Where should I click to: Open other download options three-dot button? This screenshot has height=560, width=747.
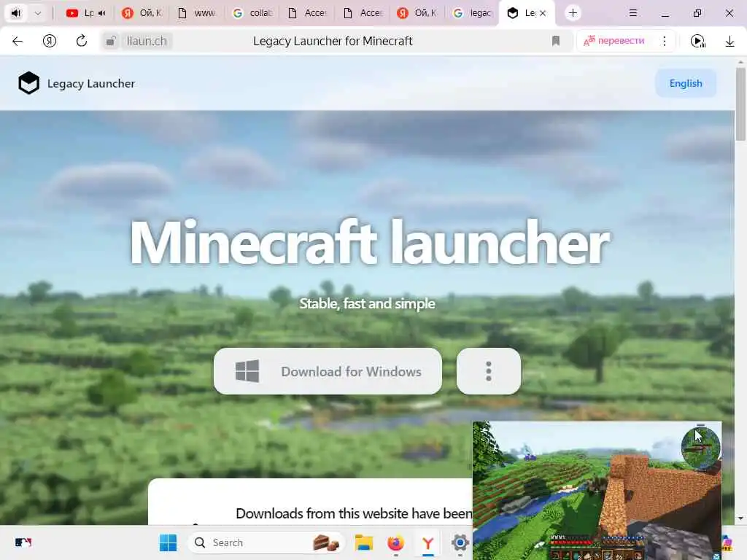[x=488, y=371]
